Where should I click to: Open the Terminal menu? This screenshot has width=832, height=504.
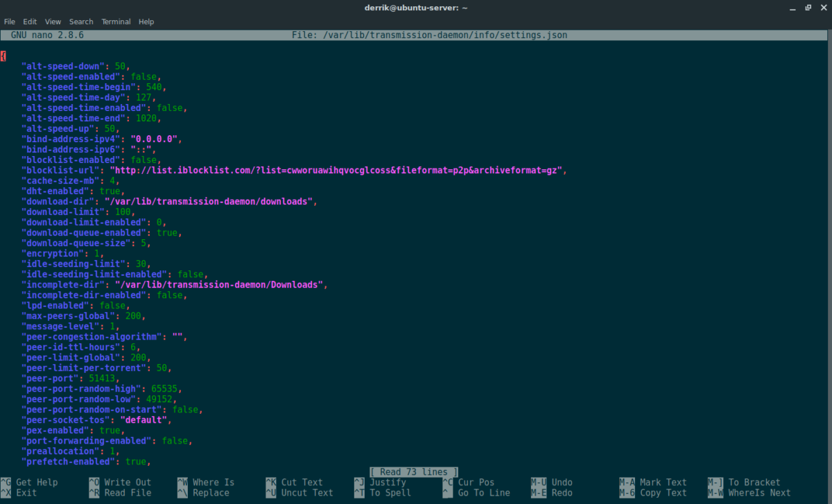click(x=116, y=21)
